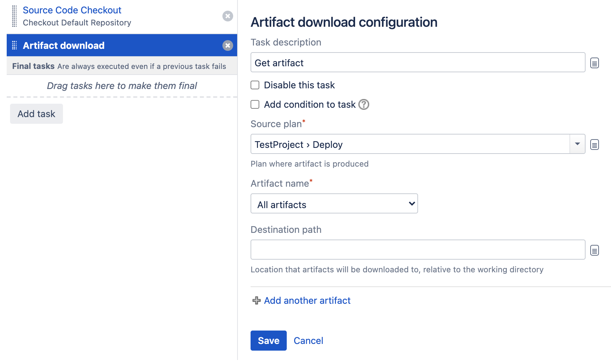Click the Cancel link

click(x=308, y=341)
